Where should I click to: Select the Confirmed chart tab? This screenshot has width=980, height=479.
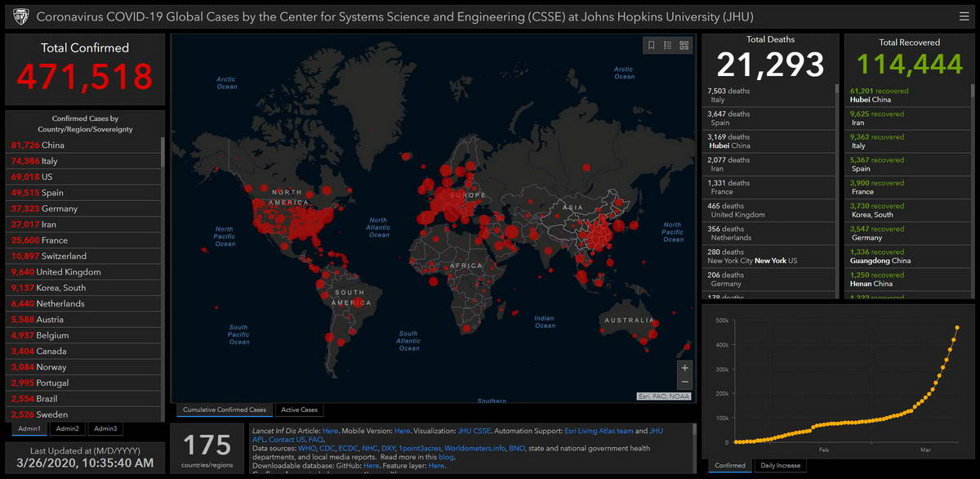pyautogui.click(x=730, y=465)
